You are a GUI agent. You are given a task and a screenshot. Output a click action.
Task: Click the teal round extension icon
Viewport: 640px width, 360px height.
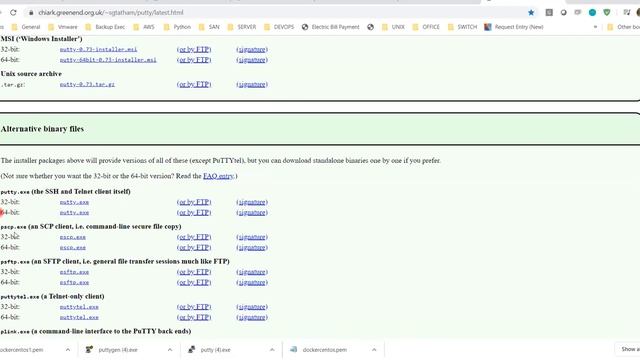(x=592, y=13)
